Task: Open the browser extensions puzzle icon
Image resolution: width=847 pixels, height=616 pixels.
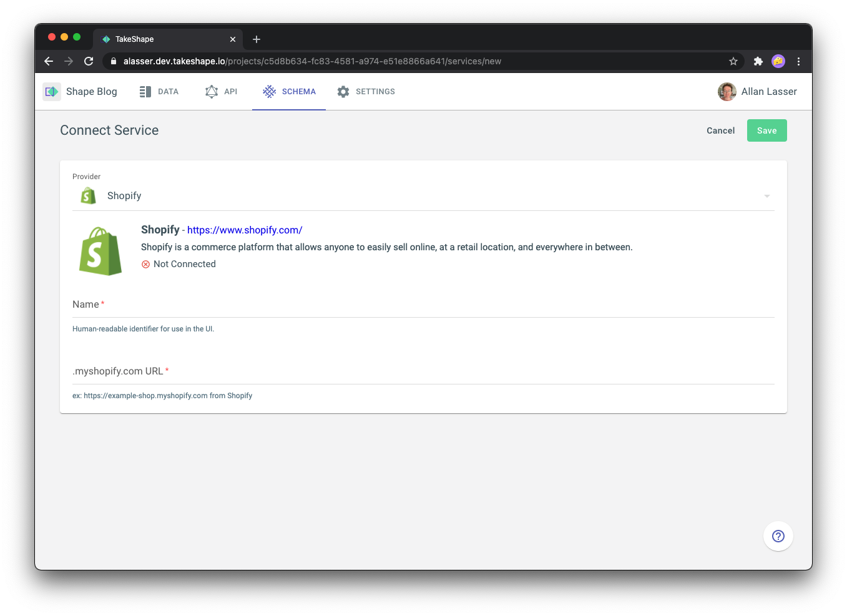Action: tap(758, 61)
